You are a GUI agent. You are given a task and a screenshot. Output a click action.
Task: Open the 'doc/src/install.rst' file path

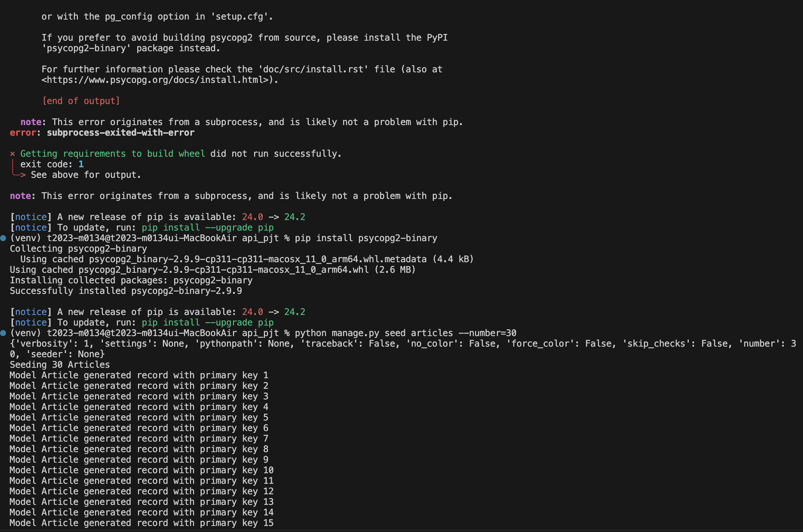pos(313,69)
